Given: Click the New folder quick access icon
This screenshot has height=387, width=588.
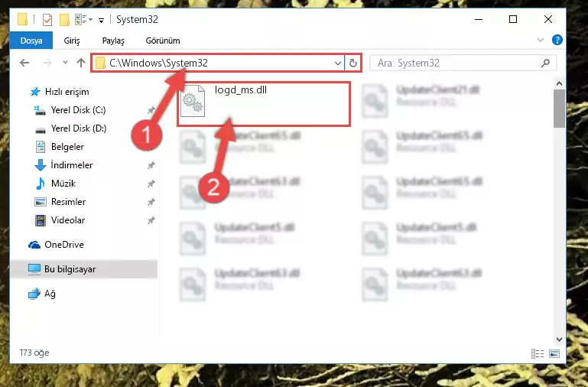Looking at the screenshot, I should pyautogui.click(x=64, y=19).
